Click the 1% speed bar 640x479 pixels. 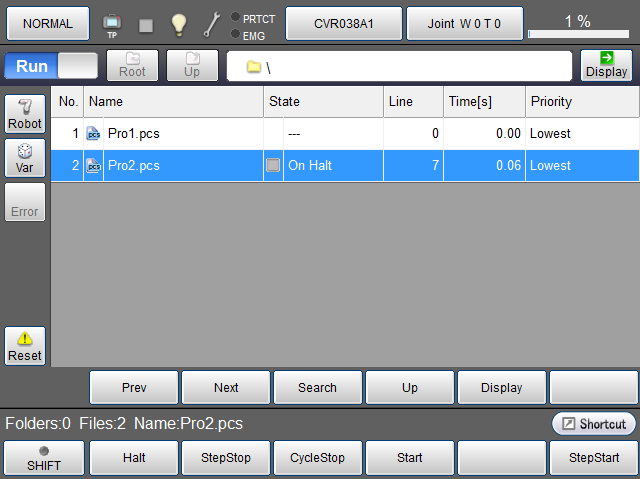579,25
